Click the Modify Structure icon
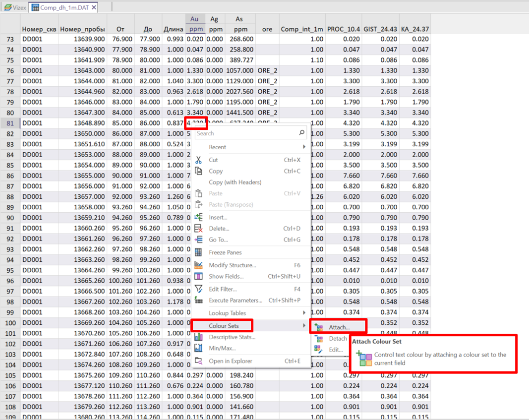 pyautogui.click(x=199, y=265)
